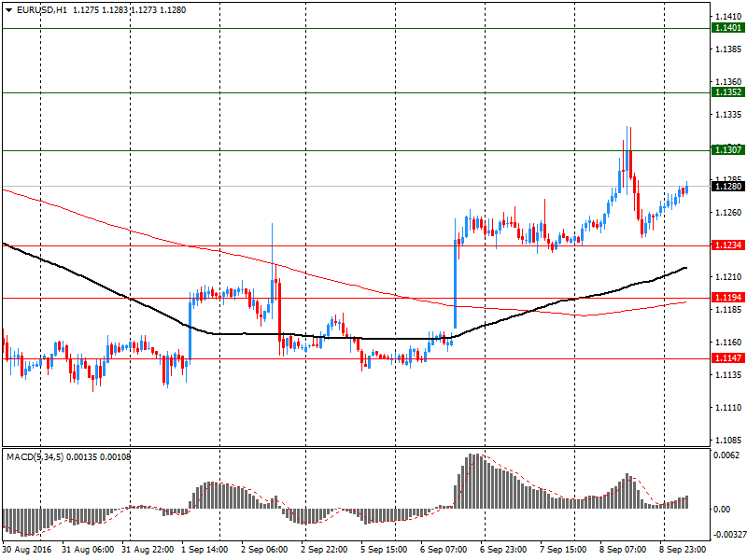
Task: Click the 1.1335 price scale value
Action: click(x=728, y=114)
